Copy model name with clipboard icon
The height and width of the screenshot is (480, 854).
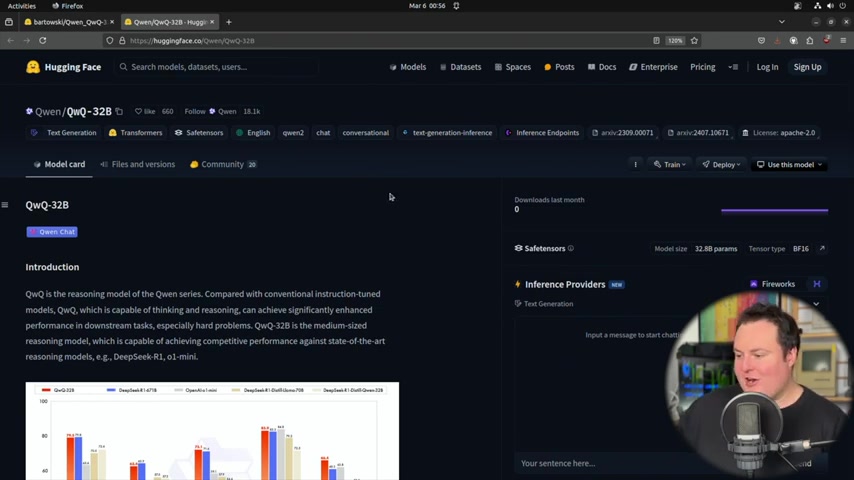point(119,111)
